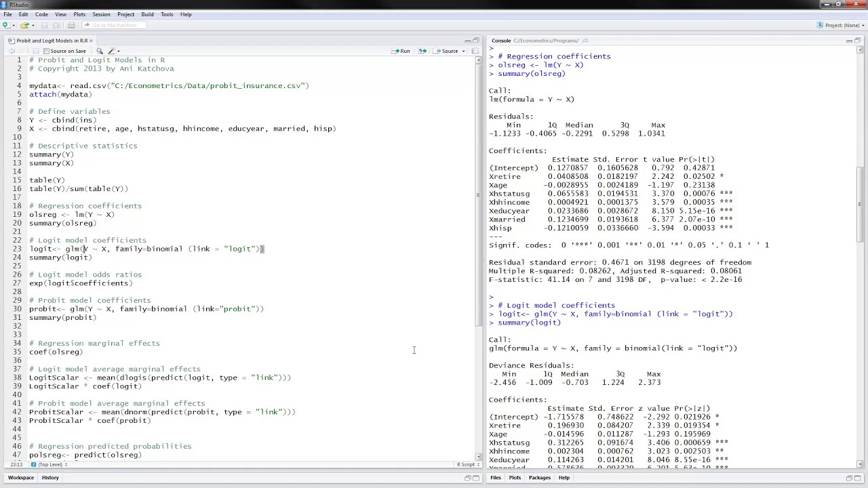
Task: Click the view working directory arrow icon
Action: click(585, 41)
